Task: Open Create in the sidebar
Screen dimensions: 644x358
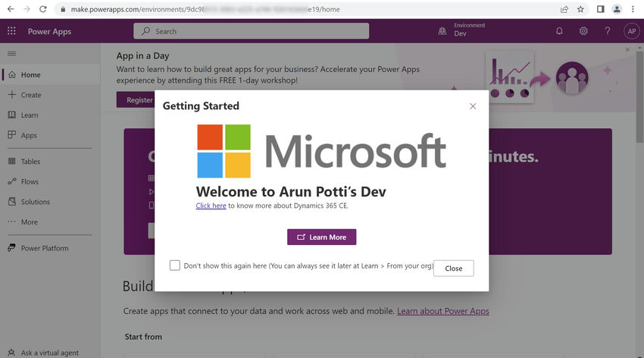Action: 50,95
